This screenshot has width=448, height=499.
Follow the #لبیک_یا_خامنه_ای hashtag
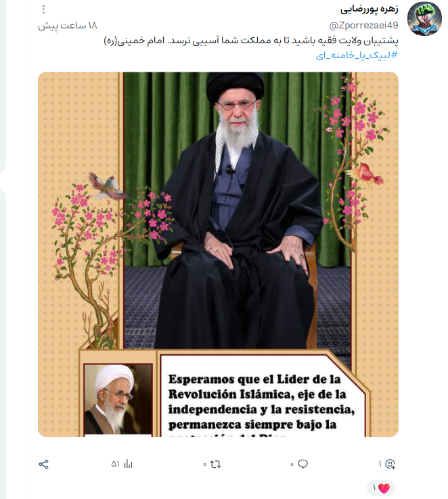pyautogui.click(x=357, y=55)
